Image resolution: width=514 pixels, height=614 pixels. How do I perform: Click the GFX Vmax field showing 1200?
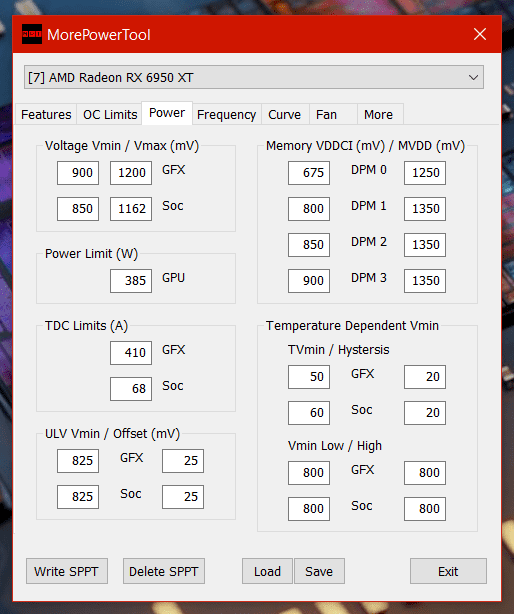coord(131,173)
